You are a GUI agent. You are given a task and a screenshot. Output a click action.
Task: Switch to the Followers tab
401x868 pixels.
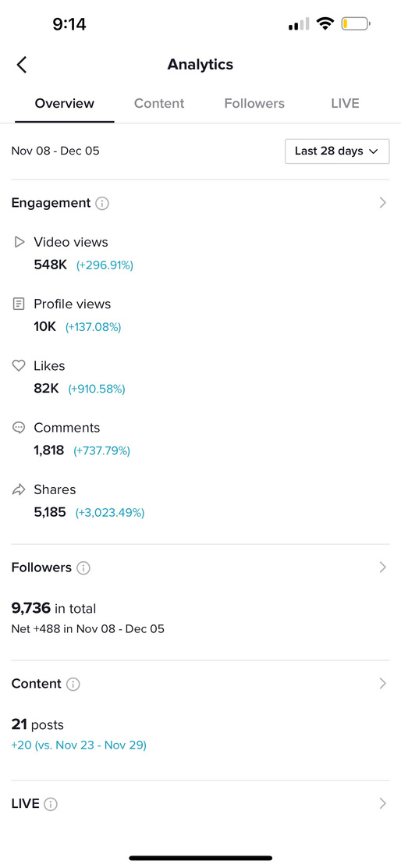(254, 104)
